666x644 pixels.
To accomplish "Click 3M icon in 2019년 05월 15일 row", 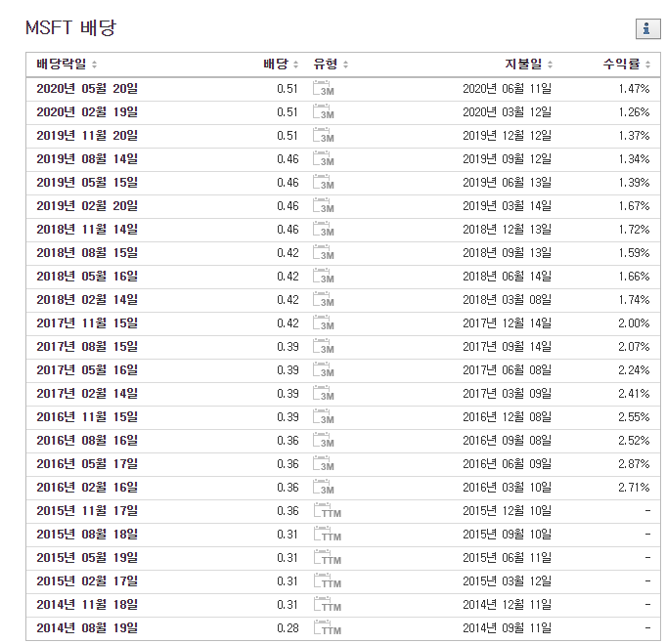I will 324,182.
